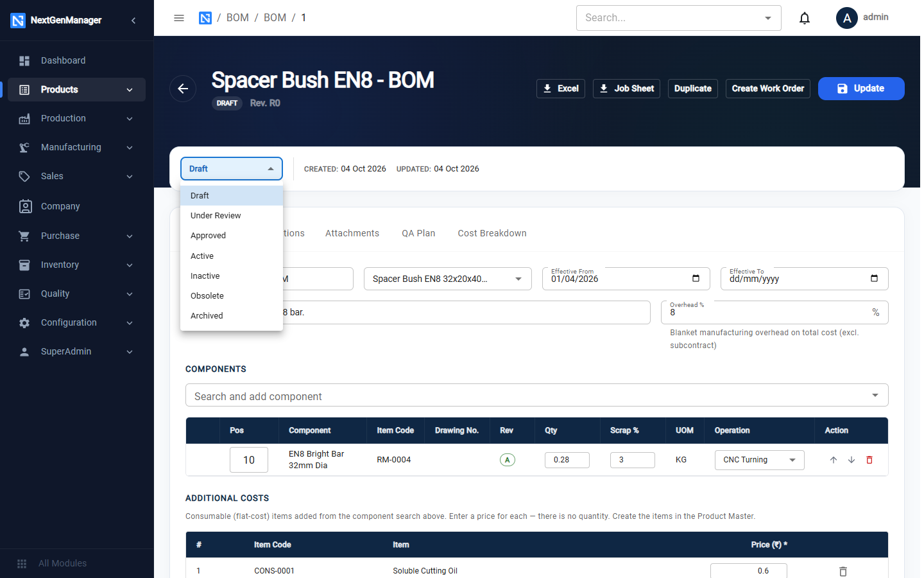This screenshot has height=578, width=924.
Task: Click the Overhead % input field
Action: click(x=774, y=313)
